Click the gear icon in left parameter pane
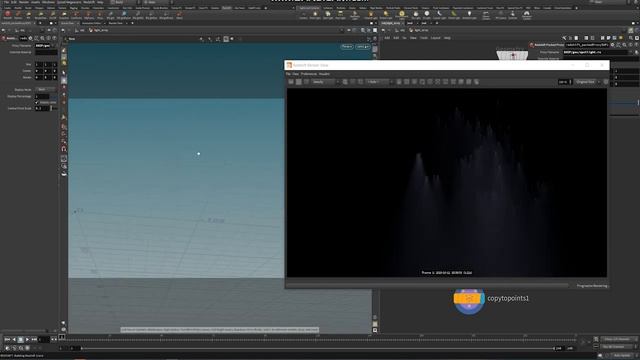 click(30, 38)
